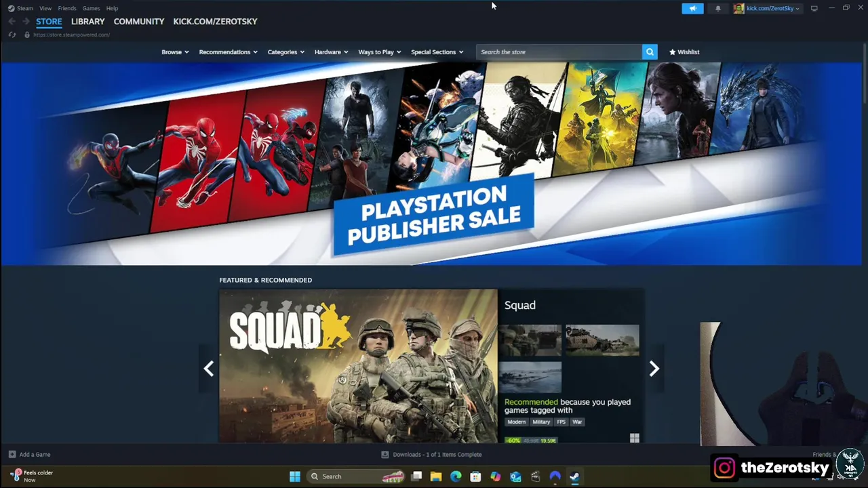The width and height of the screenshot is (868, 488).
Task: Expand the Browse dropdown
Action: [x=175, y=52]
